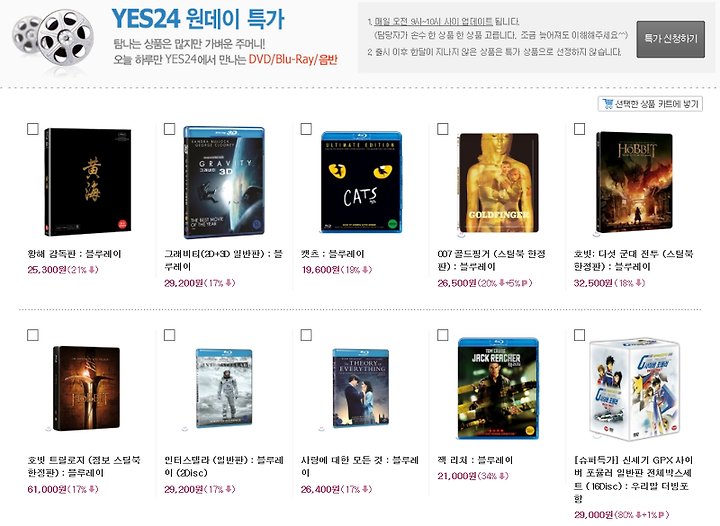This screenshot has height=526, width=720.
Task: Open the Goldfinger steelbook cover image
Action: coord(498,183)
